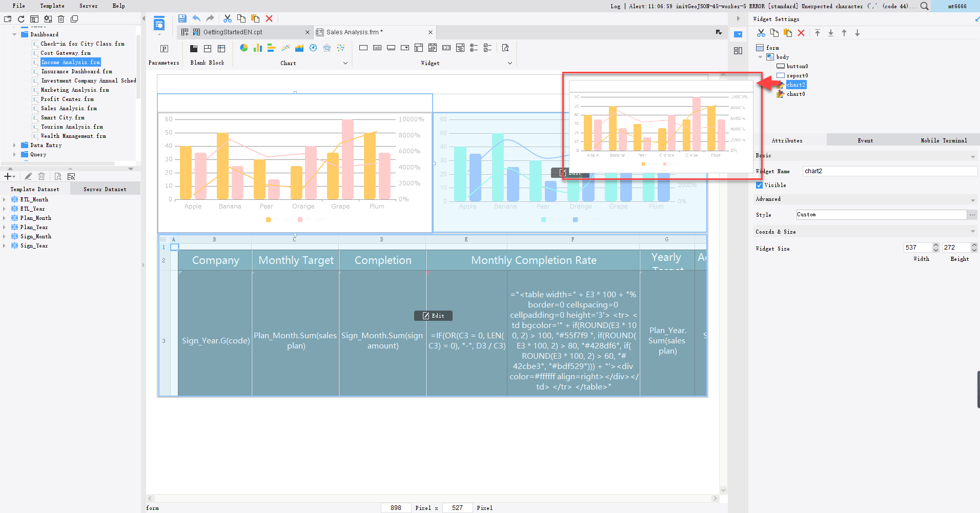The image size is (980, 513).
Task: Expand the Chart section dropdown chevron
Action: (x=346, y=63)
